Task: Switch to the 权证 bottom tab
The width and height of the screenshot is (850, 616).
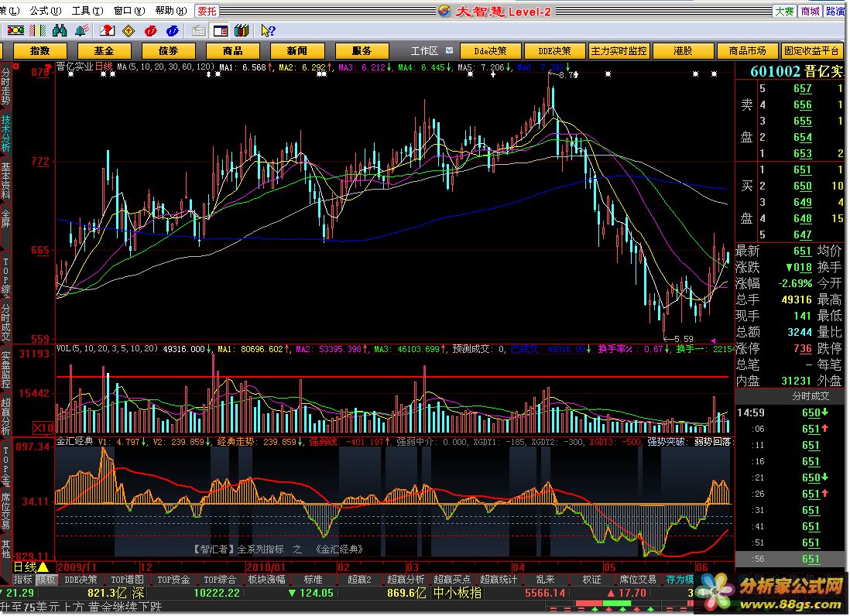Action: click(x=591, y=580)
